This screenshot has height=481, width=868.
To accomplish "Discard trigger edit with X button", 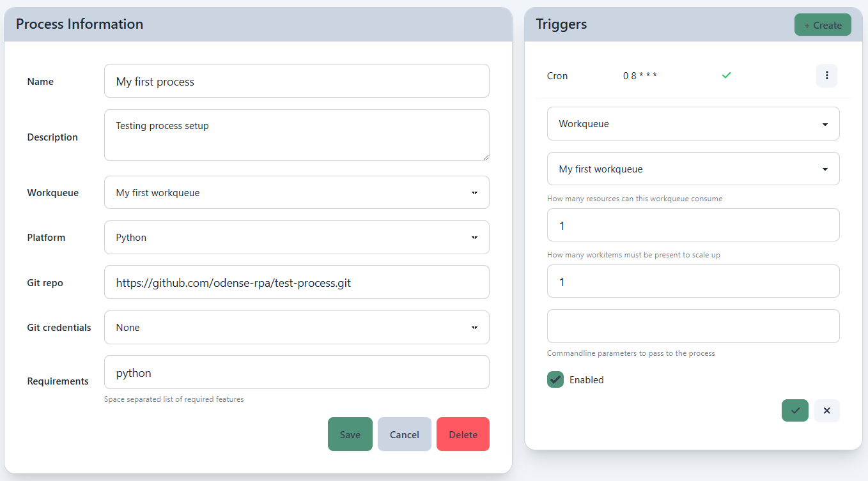I will tap(826, 410).
